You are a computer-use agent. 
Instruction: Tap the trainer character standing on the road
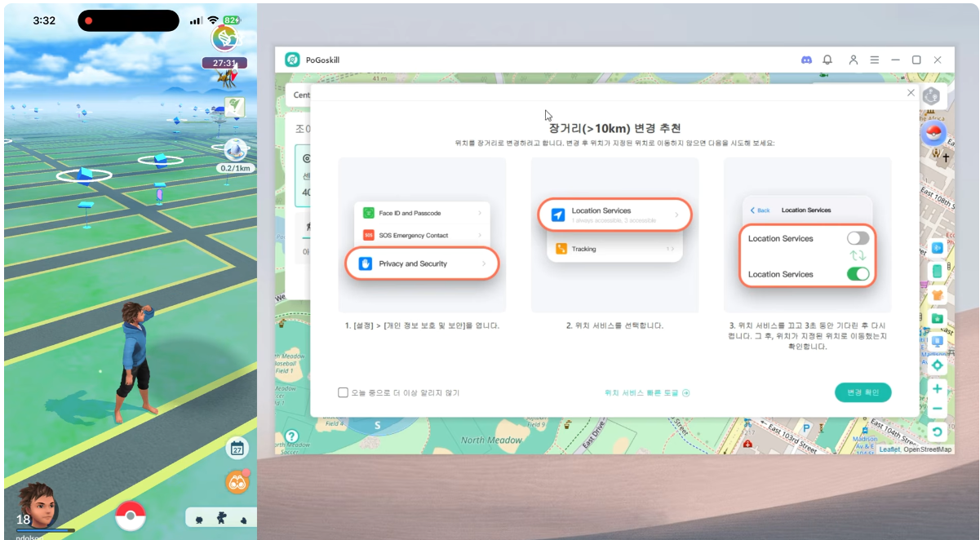point(135,361)
